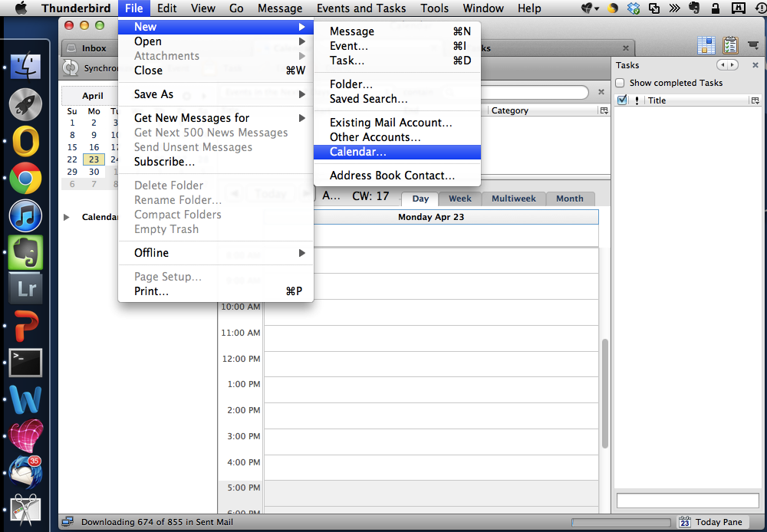Expand the Offline submenu
Viewport: 767px width, 532px height.
coord(216,253)
